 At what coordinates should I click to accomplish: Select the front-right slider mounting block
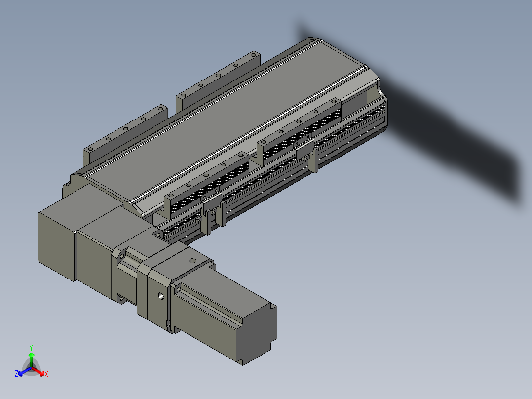click(299, 131)
